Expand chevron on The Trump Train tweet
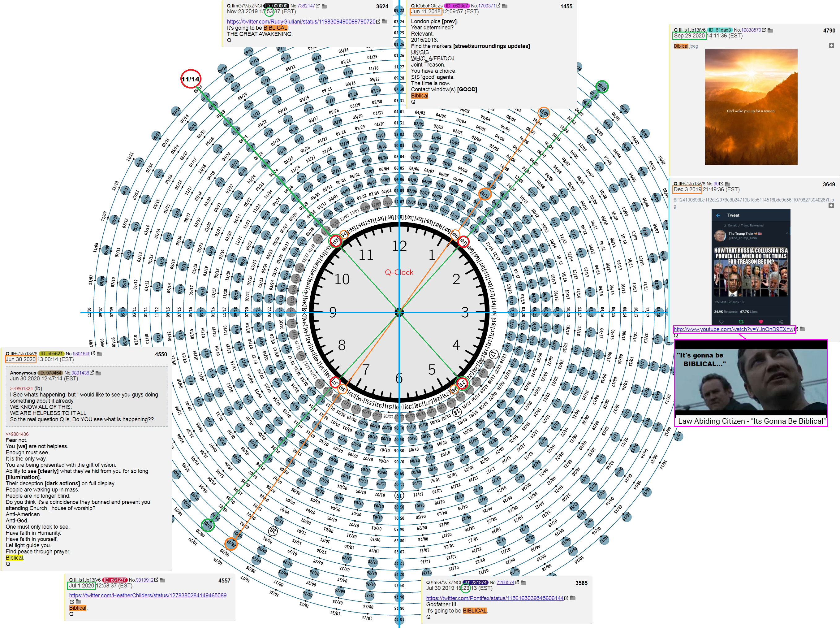 [787, 233]
